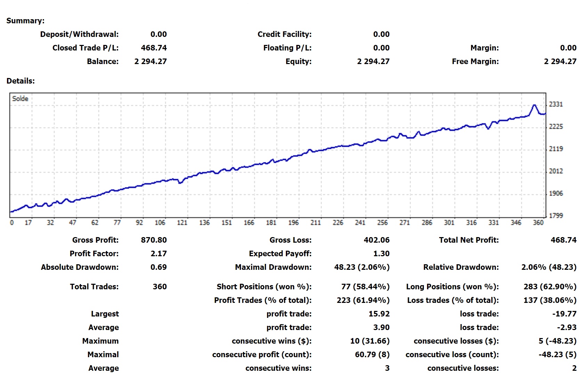
Task: Click the 196 x-axis tick label
Action: click(x=293, y=222)
